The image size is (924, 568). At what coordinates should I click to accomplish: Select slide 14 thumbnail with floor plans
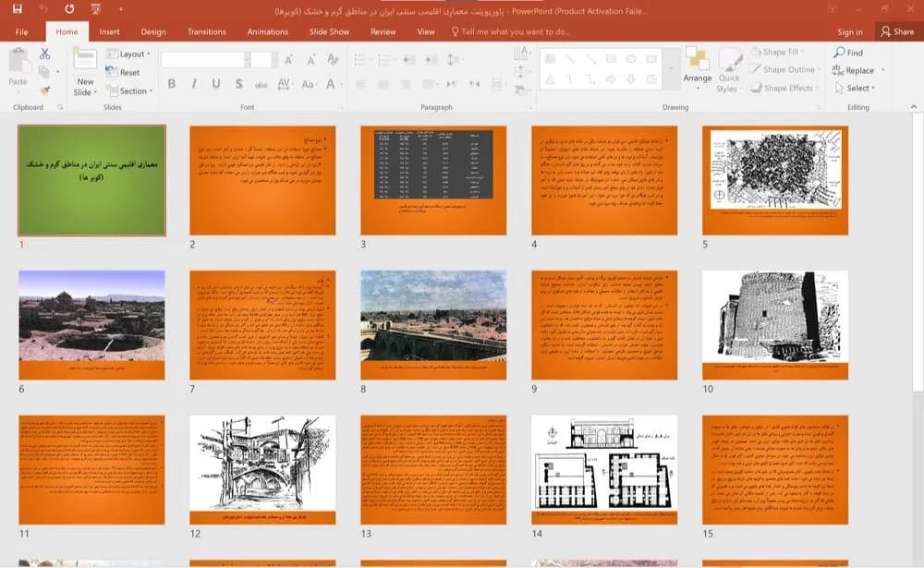[604, 469]
